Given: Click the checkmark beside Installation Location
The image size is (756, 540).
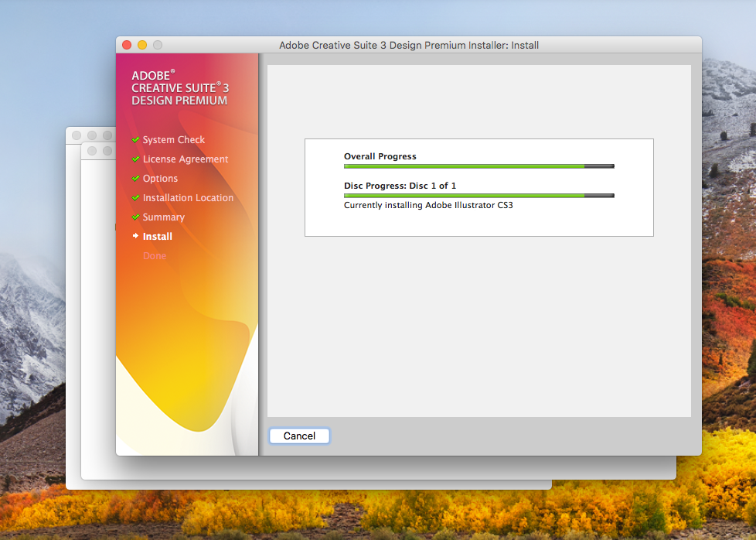Looking at the screenshot, I should click(x=135, y=197).
